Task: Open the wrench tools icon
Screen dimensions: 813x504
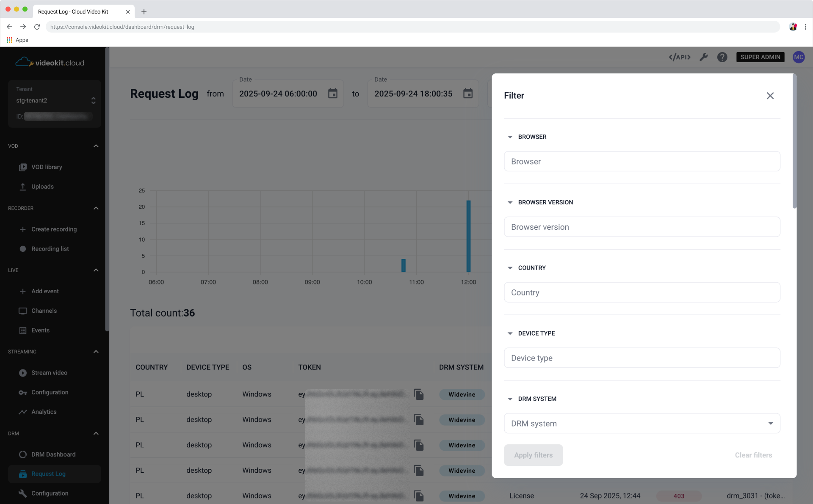Action: (x=704, y=57)
